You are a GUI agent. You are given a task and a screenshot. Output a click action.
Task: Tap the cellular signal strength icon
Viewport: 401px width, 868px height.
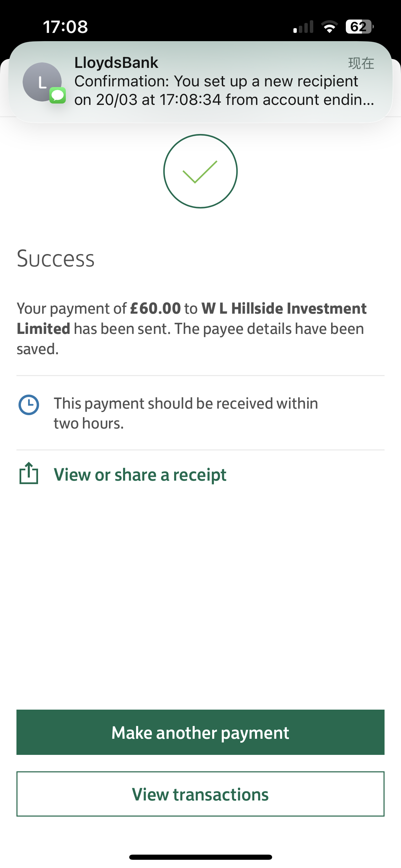[x=303, y=27]
